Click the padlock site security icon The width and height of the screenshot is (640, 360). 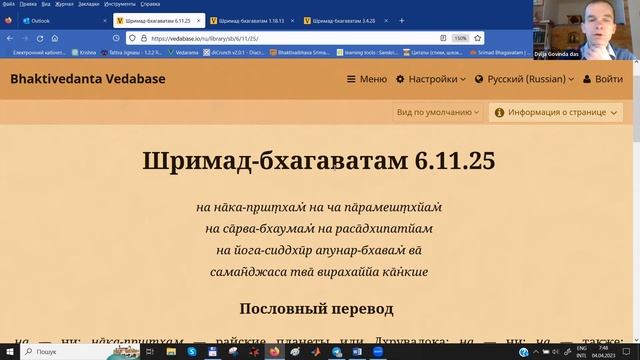(144, 38)
